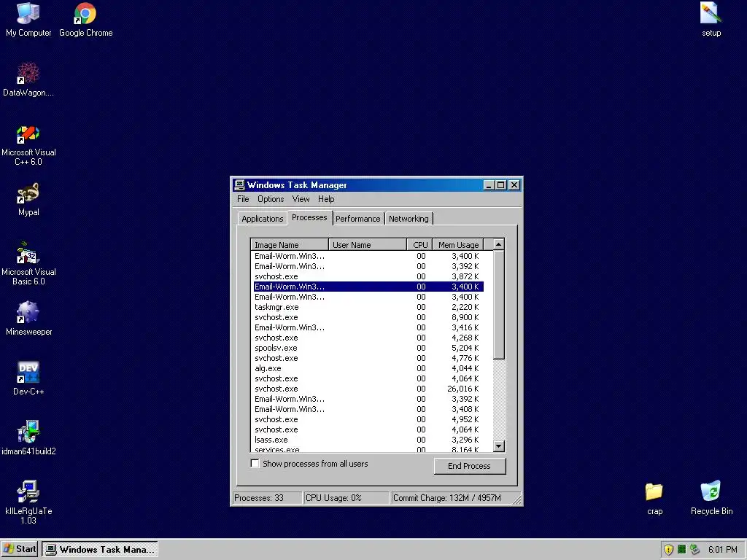Select svchost.exe using 4,776 K
The height and width of the screenshot is (560, 747).
(x=368, y=358)
